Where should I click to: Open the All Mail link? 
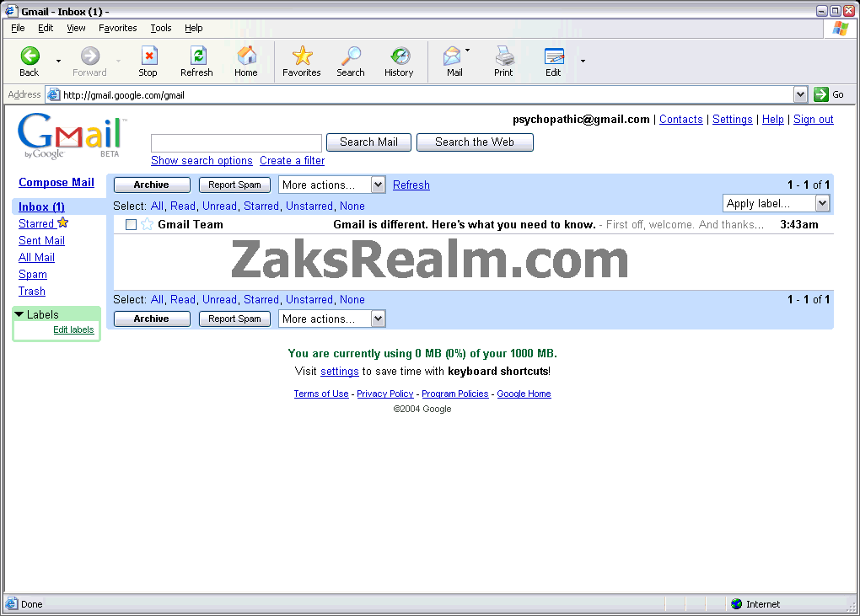coord(37,258)
